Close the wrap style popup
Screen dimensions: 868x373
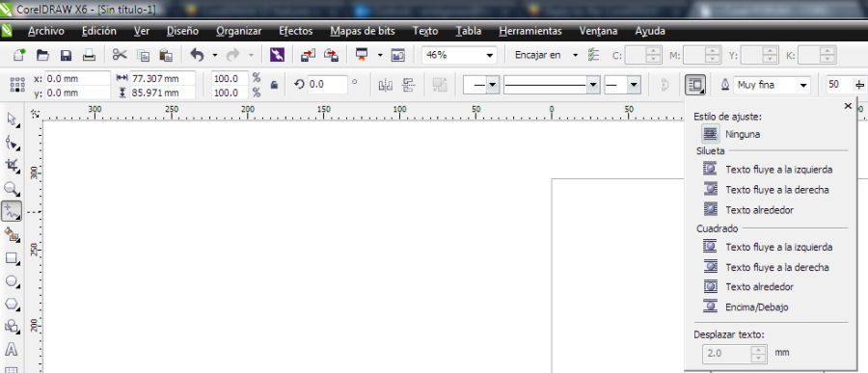pyautogui.click(x=848, y=106)
